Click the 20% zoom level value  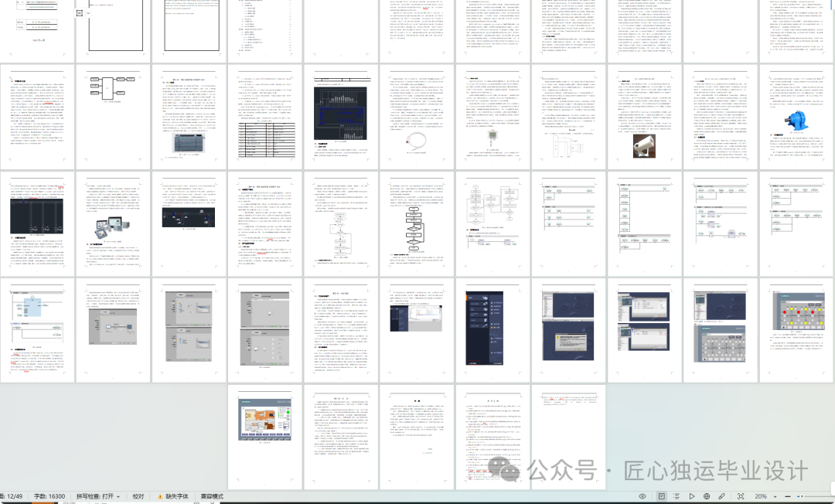tap(761, 496)
